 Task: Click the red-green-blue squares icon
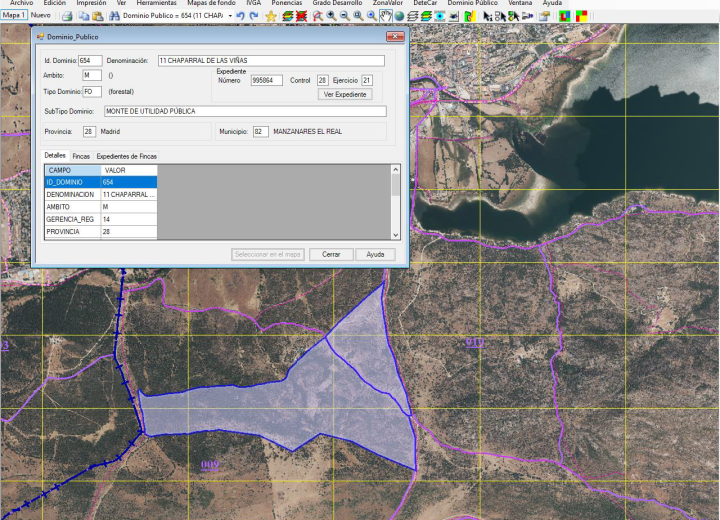pyautogui.click(x=565, y=17)
